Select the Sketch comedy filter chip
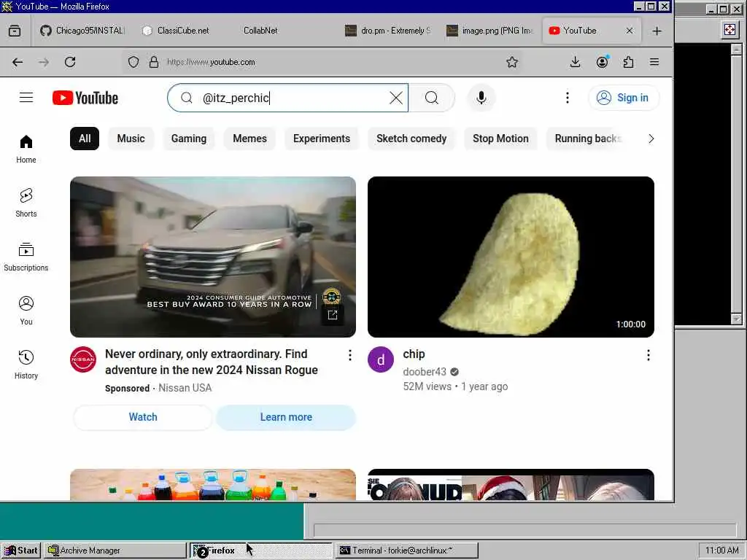Viewport: 747px width, 560px height. [411, 139]
